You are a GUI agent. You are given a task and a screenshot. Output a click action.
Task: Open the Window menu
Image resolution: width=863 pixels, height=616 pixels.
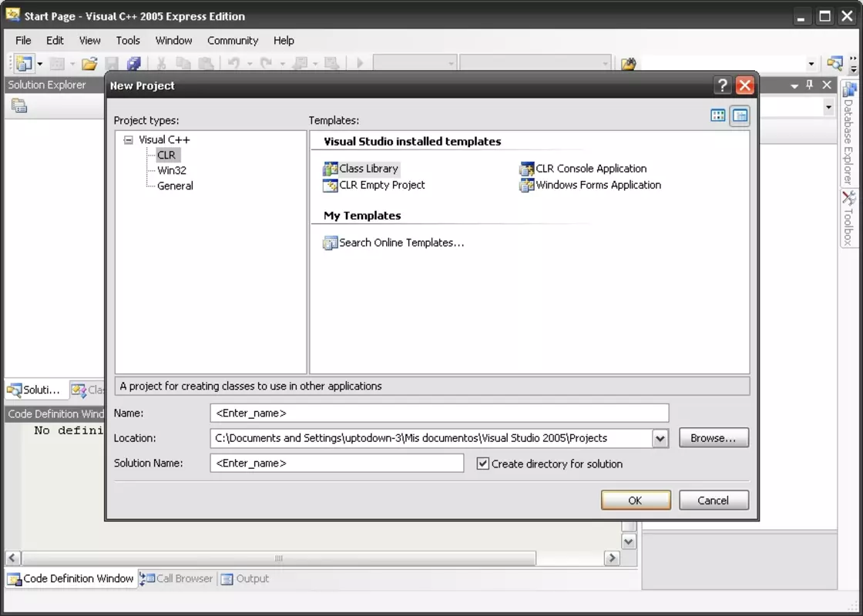[173, 40]
